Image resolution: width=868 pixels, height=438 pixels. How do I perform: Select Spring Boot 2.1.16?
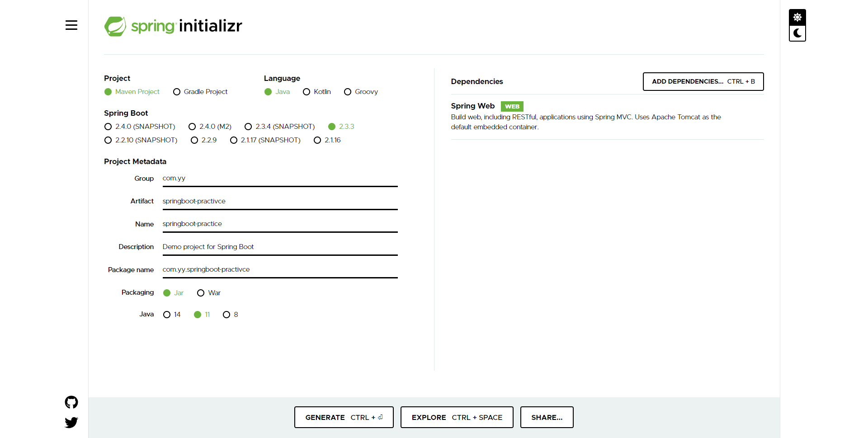click(x=327, y=140)
